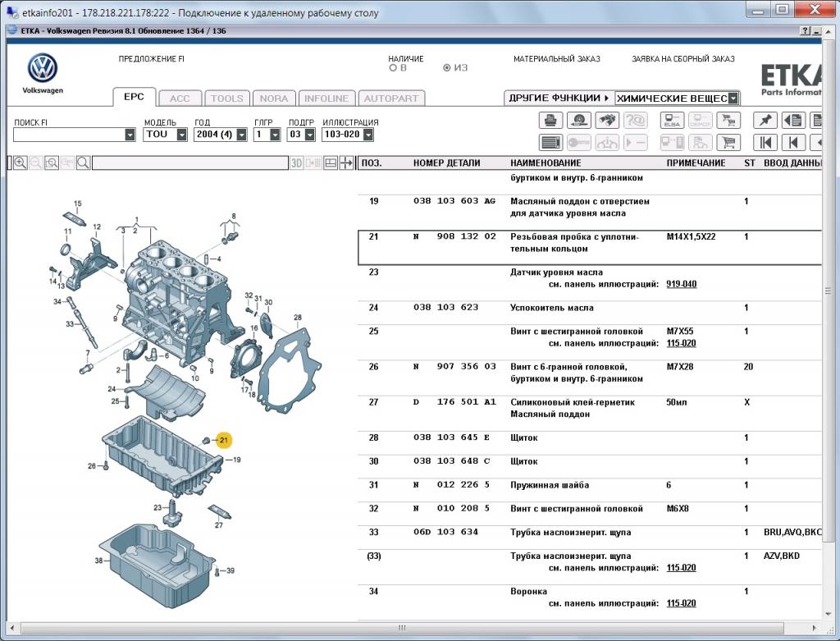The width and height of the screenshot is (840, 641).
Task: Click the Volkswagen logo
Action: [43, 68]
